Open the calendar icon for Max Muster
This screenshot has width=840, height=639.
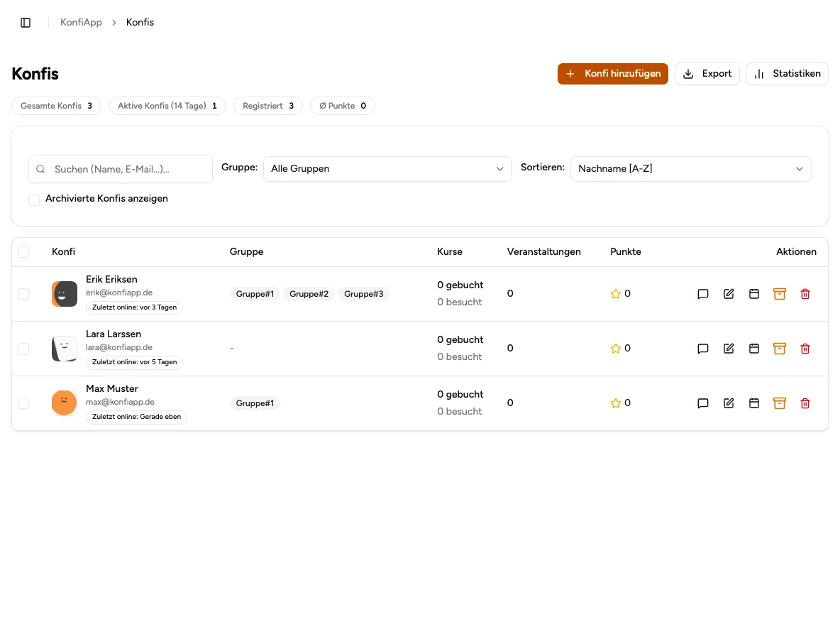753,403
